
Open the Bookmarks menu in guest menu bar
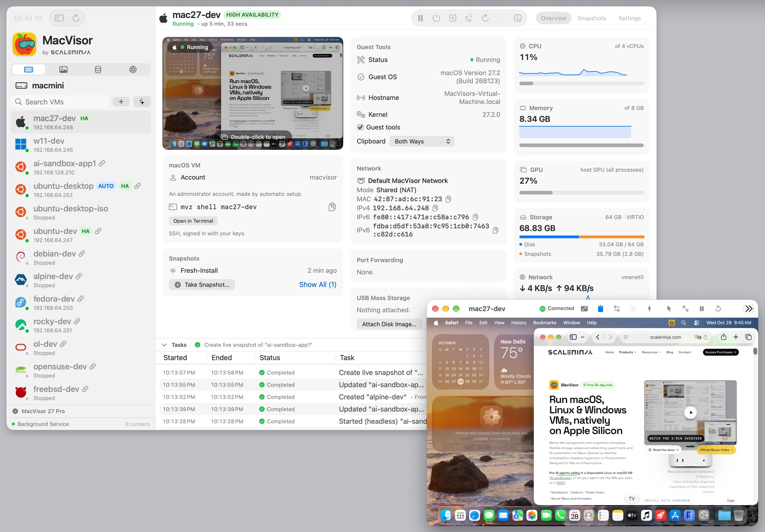tap(545, 323)
